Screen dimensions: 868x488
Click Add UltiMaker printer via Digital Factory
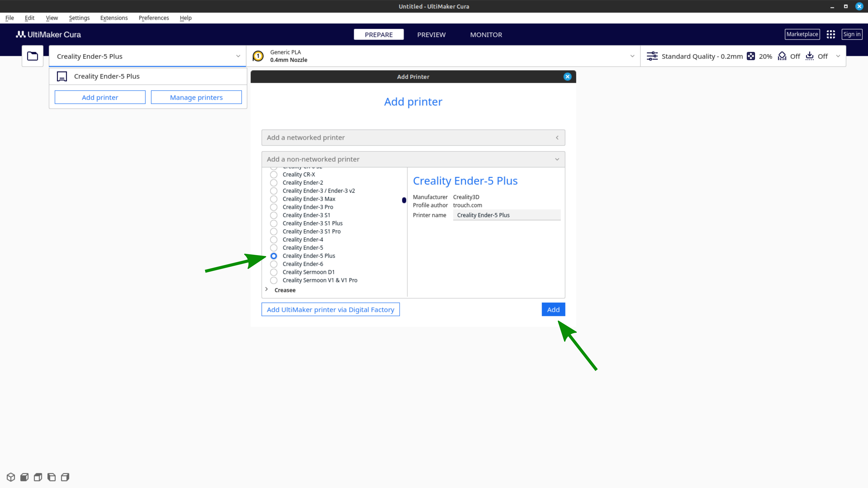(x=331, y=310)
